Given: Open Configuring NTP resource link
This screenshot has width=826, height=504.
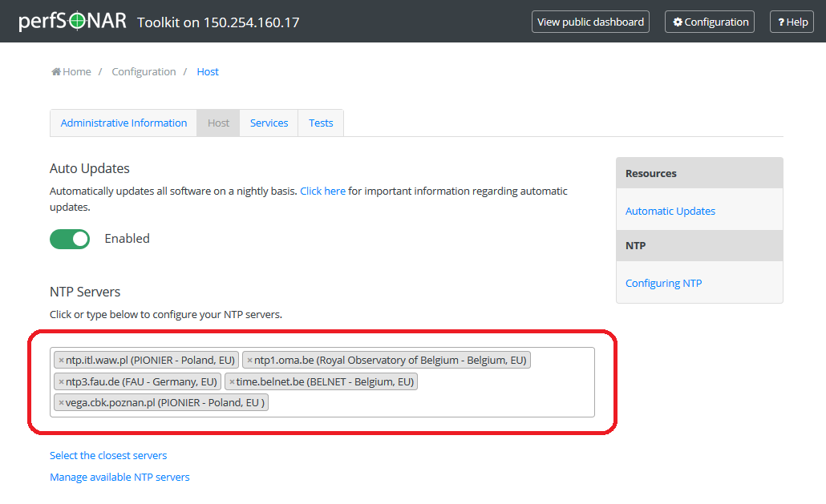Looking at the screenshot, I should coord(663,283).
